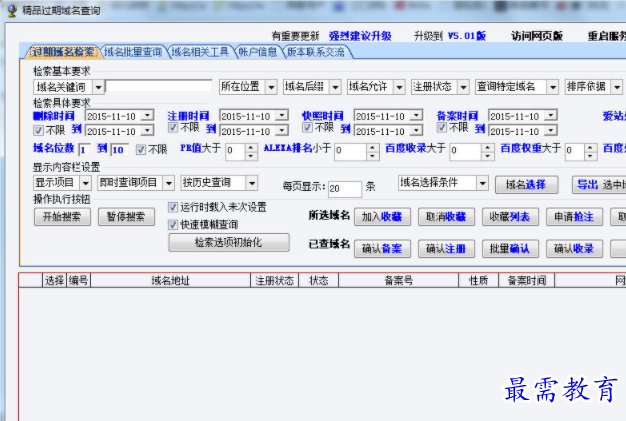
Task: Expand the 排序依据 dropdown
Action: [x=617, y=87]
